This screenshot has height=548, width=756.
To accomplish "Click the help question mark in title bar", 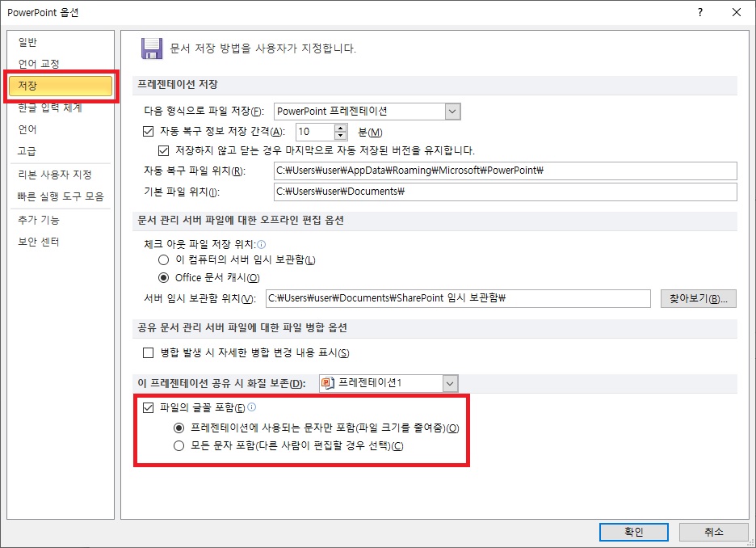I will [700, 13].
